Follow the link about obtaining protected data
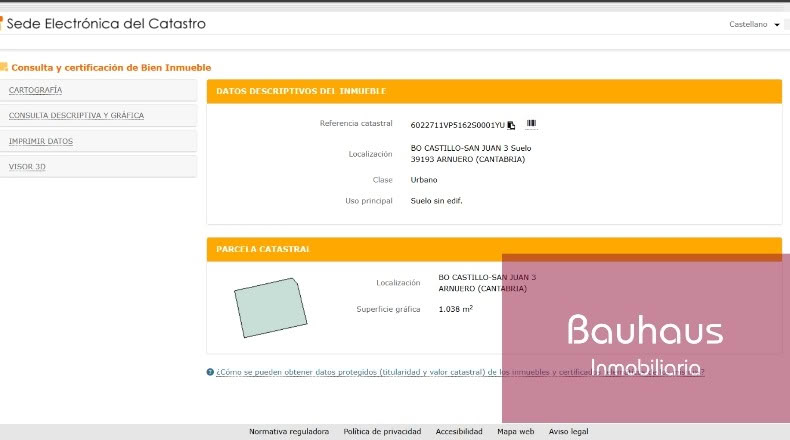This screenshot has width=790, height=440. click(x=460, y=372)
